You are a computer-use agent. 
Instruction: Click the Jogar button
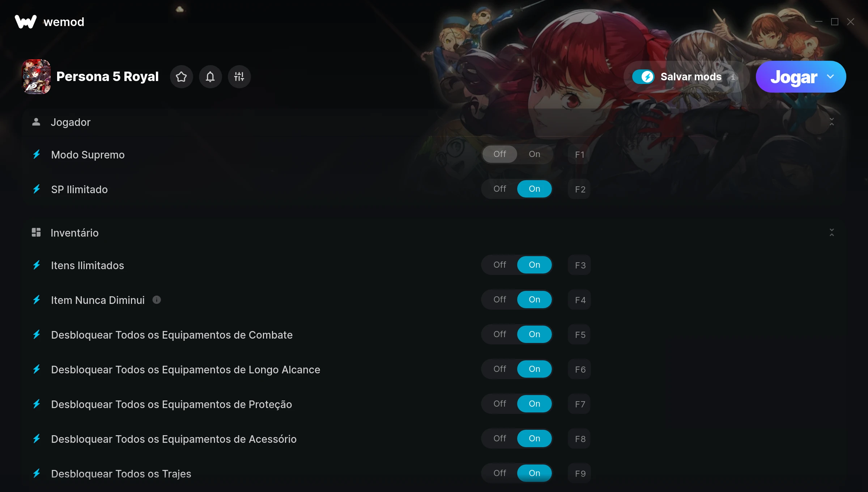coord(793,77)
